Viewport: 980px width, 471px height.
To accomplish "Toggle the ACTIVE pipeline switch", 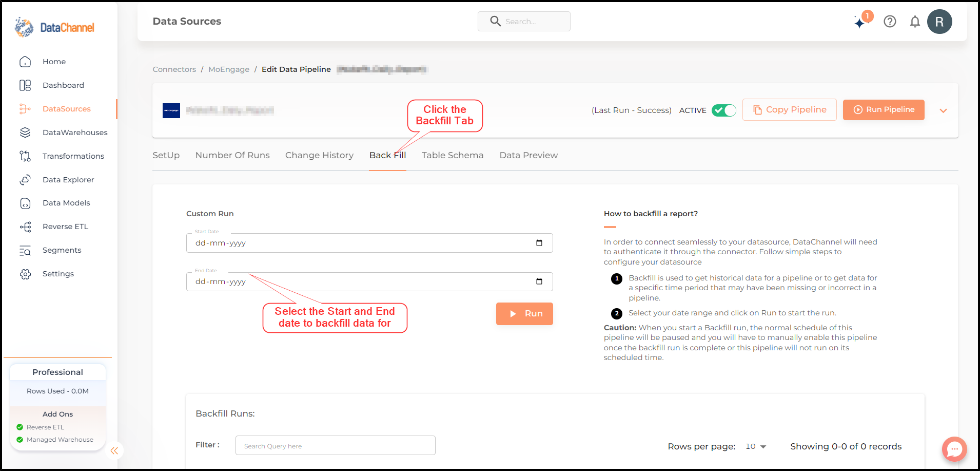I will 724,110.
